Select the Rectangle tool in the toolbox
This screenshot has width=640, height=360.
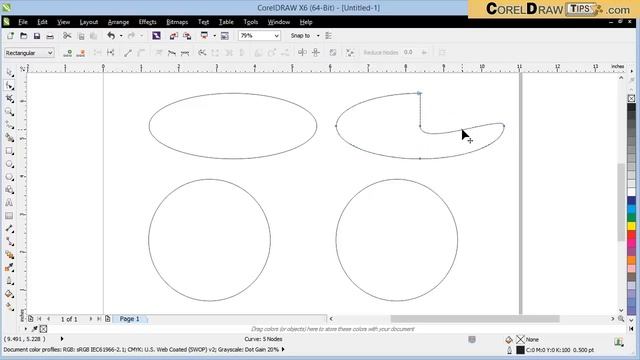(x=9, y=151)
